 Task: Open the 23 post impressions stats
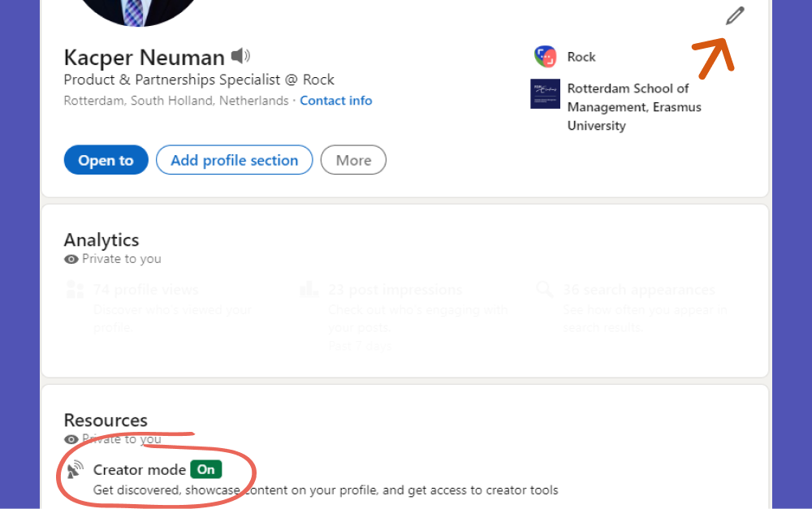pos(395,290)
